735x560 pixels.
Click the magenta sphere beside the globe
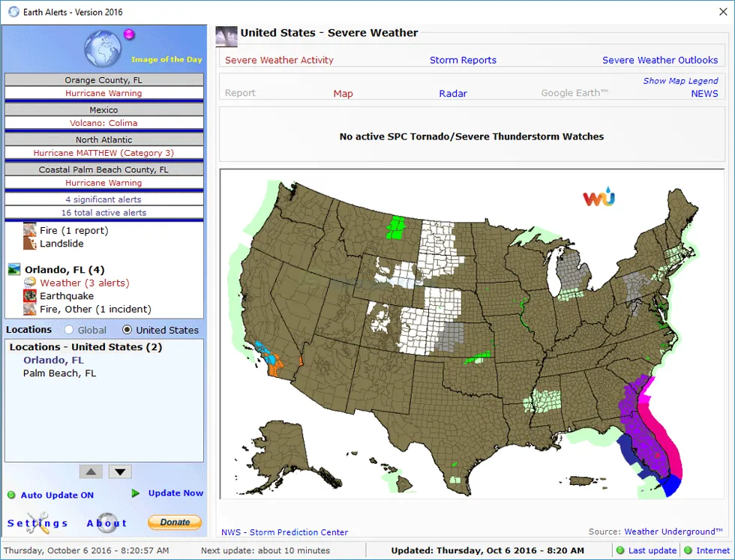[128, 34]
